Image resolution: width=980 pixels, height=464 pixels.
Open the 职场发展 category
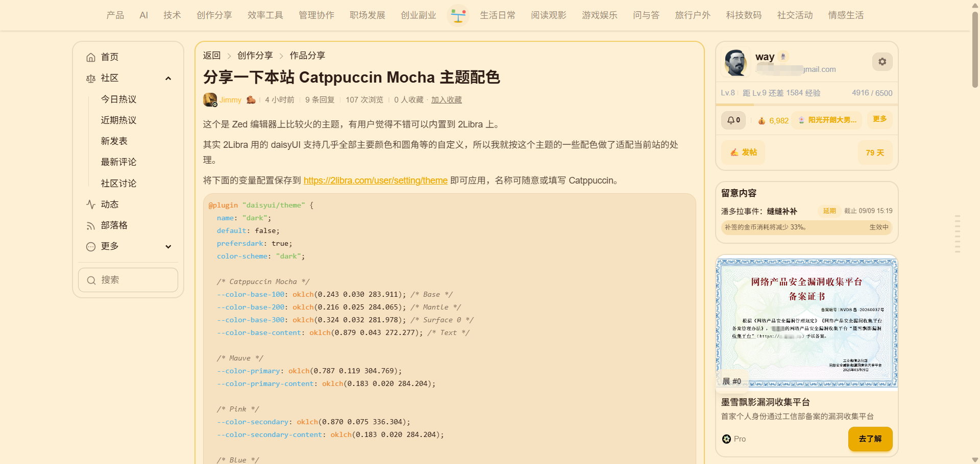(x=367, y=15)
